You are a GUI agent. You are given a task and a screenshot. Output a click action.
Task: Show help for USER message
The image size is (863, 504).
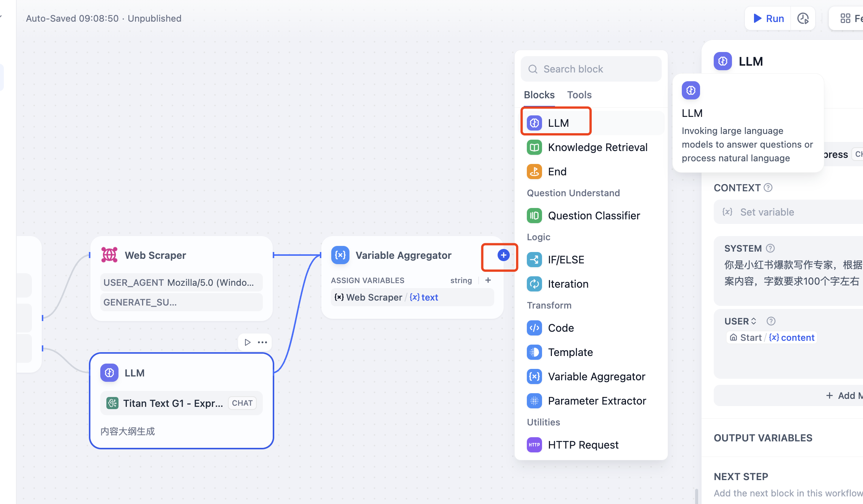pos(771,321)
